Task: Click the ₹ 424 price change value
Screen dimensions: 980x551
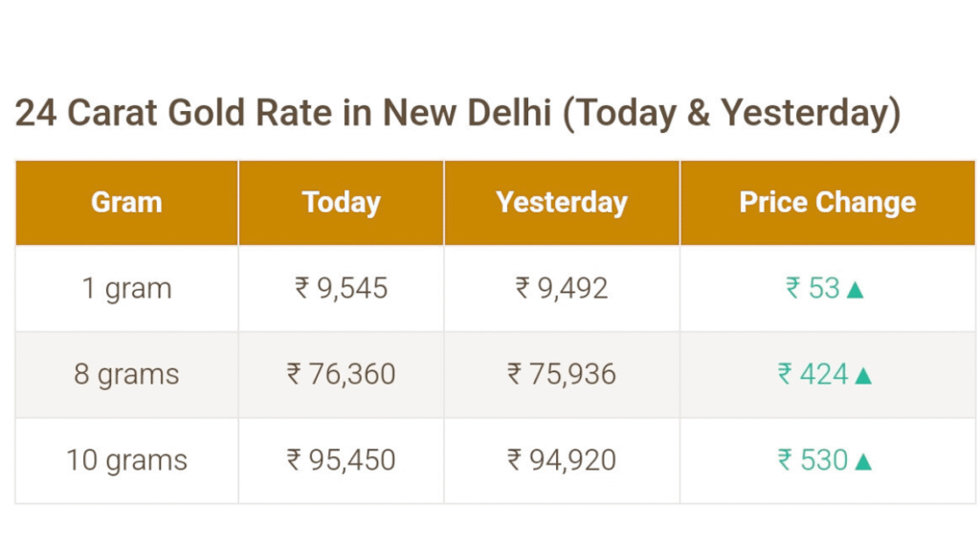Action: (x=813, y=374)
